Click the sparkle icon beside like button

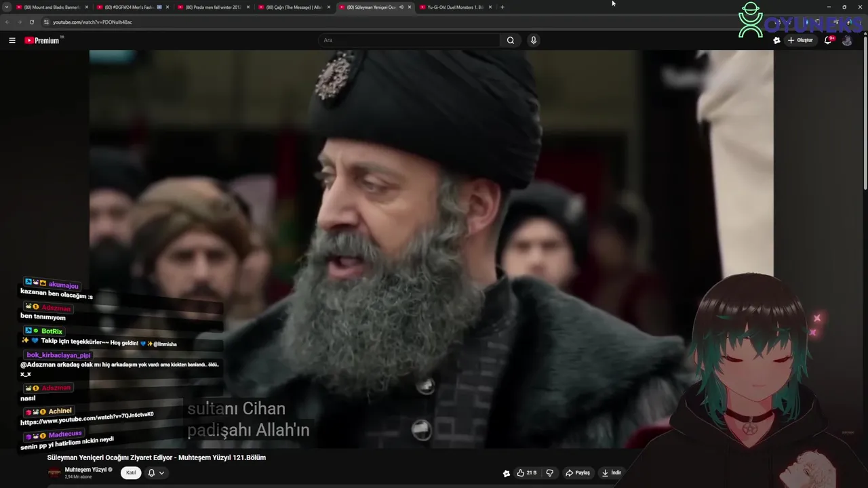[506, 473]
